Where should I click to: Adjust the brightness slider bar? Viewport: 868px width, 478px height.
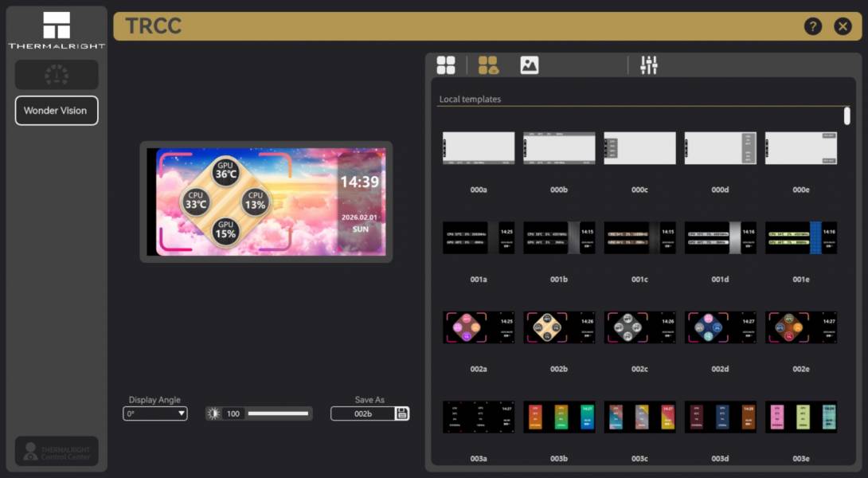tap(278, 413)
